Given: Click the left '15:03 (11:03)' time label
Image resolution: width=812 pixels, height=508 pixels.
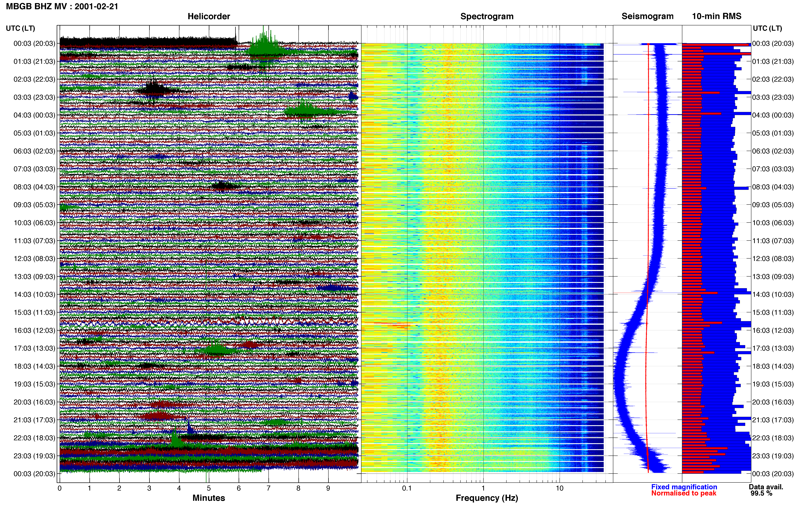Looking at the screenshot, I should tap(34, 312).
